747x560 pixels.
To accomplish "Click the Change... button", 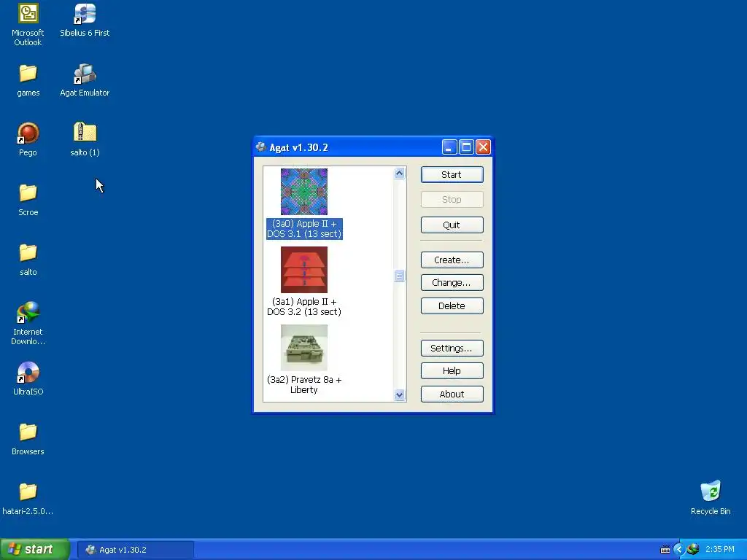I will tap(452, 282).
